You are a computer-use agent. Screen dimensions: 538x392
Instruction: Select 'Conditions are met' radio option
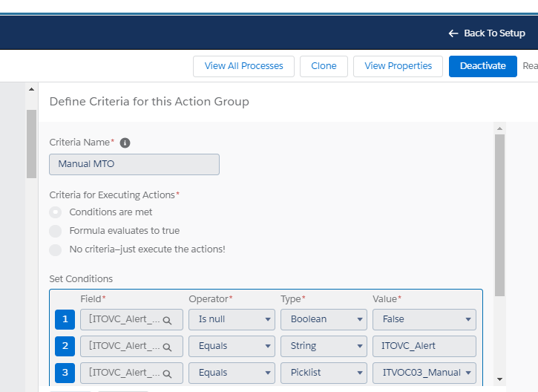pyautogui.click(x=56, y=212)
